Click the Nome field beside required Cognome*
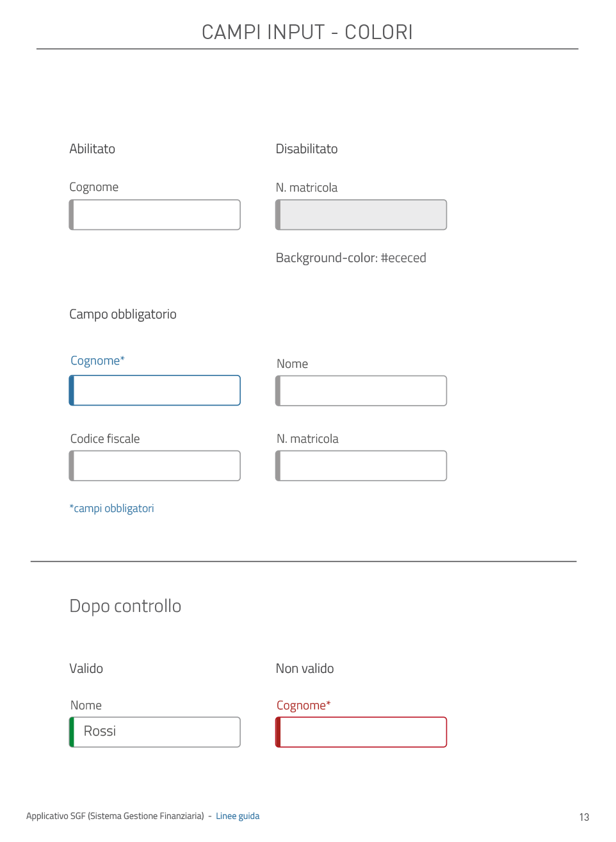Viewport: 616px width, 842px height. point(361,391)
